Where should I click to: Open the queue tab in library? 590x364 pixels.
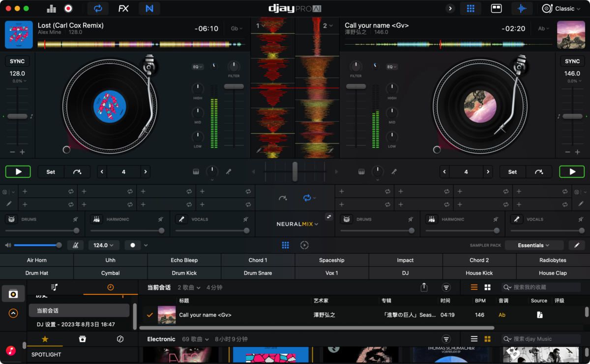(x=55, y=287)
